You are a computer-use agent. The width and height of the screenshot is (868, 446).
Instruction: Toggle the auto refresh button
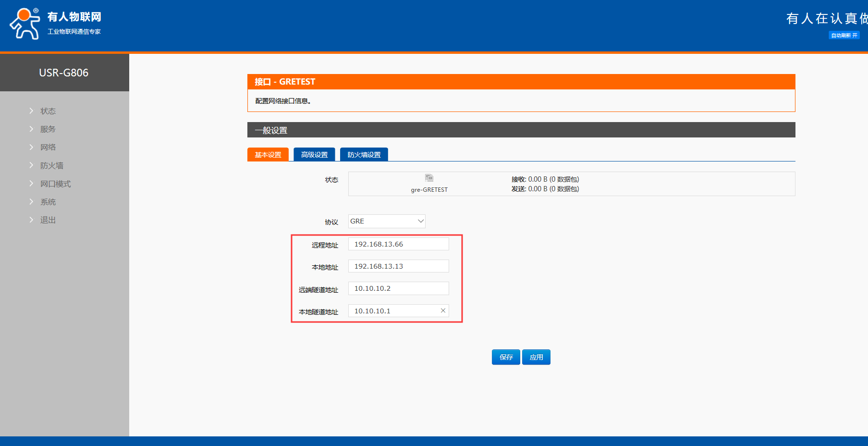click(844, 35)
